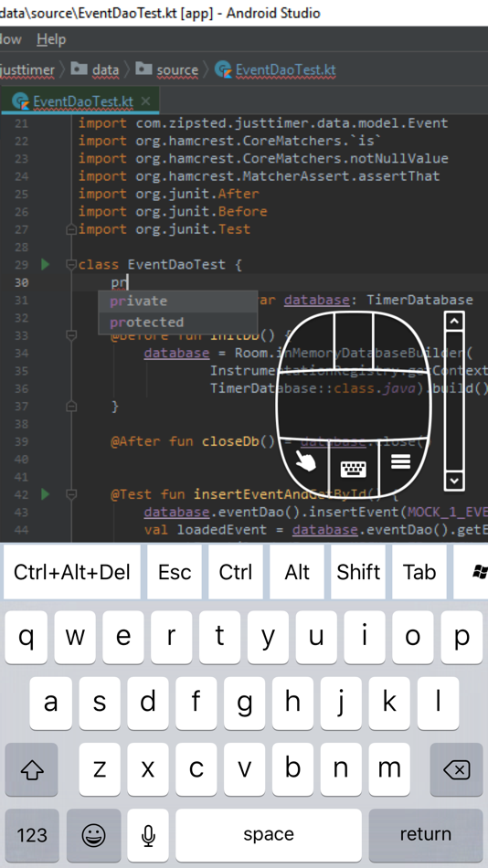Toggle the Shift modifier key in the toolbar
Screen dimensions: 488x868
coord(358,572)
